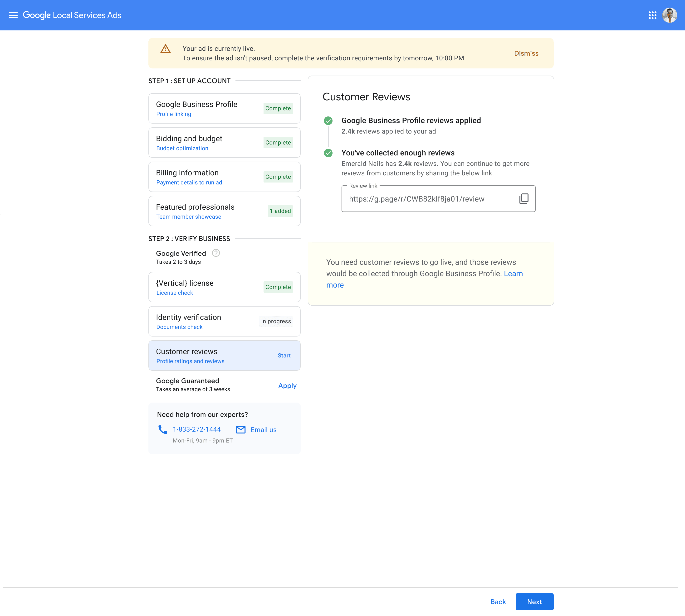Viewport: 685px width, 616px height.
Task: Click the Profile ratings and reviews subtitle
Action: (190, 361)
